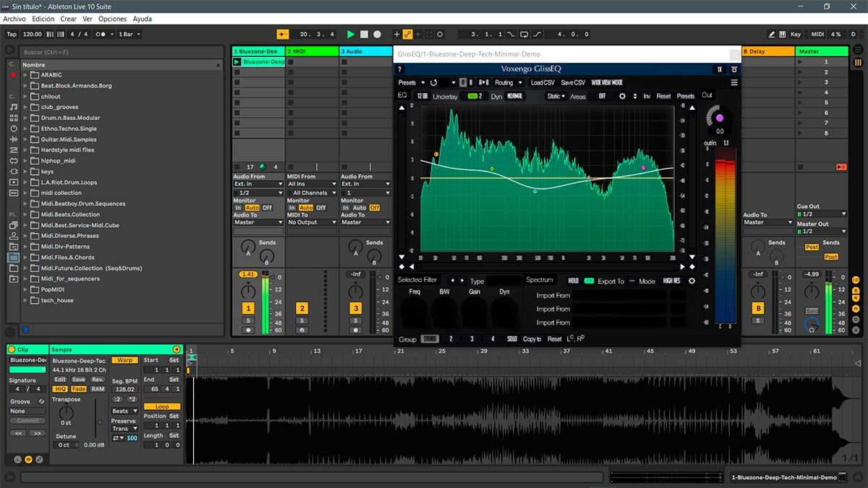
Task: Open the GlissEQ Presets dropdown
Action: point(411,82)
